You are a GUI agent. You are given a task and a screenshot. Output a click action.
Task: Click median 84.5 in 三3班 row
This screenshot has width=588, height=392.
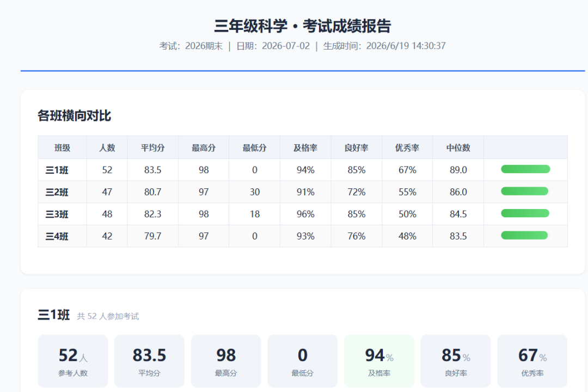click(458, 214)
